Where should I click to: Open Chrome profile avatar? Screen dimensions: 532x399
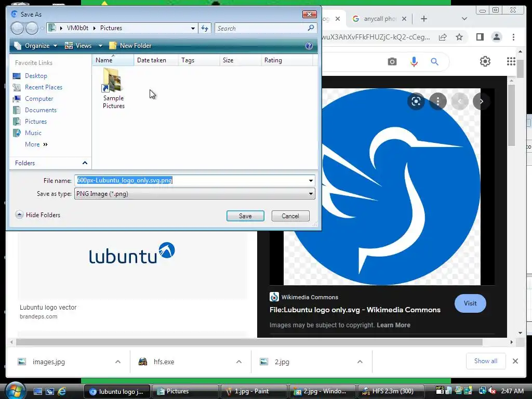tap(496, 37)
